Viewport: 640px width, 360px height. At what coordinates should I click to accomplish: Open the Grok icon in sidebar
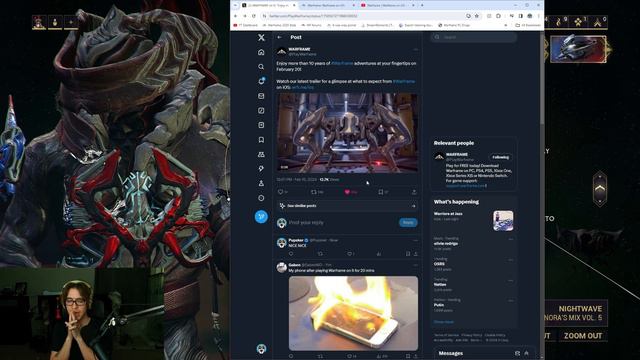[261, 111]
